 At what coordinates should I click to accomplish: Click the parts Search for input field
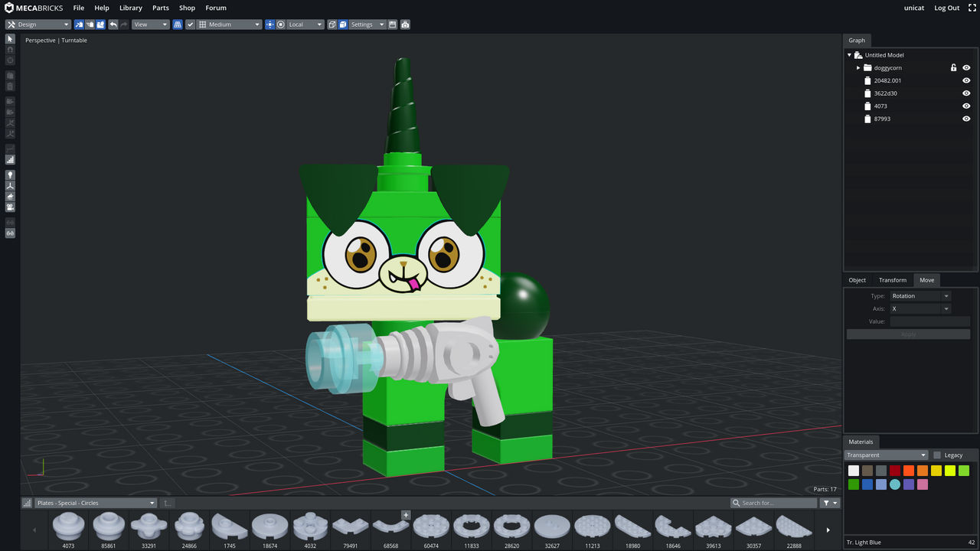[774, 503]
